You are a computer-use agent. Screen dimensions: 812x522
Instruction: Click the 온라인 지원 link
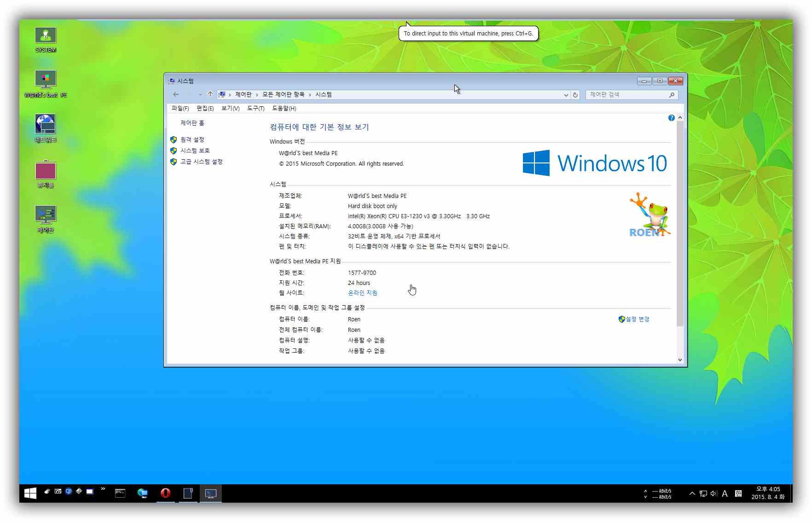coord(363,293)
